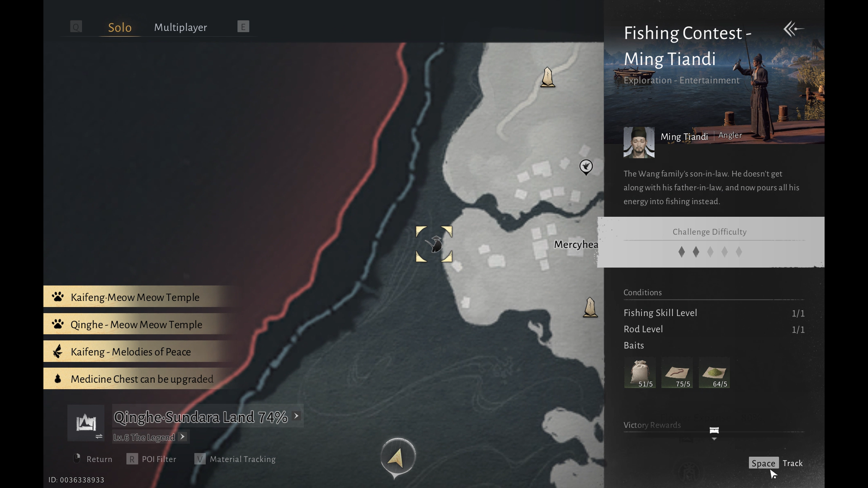Select the green bait showing 64/5
The height and width of the screenshot is (488, 868).
[x=714, y=373]
